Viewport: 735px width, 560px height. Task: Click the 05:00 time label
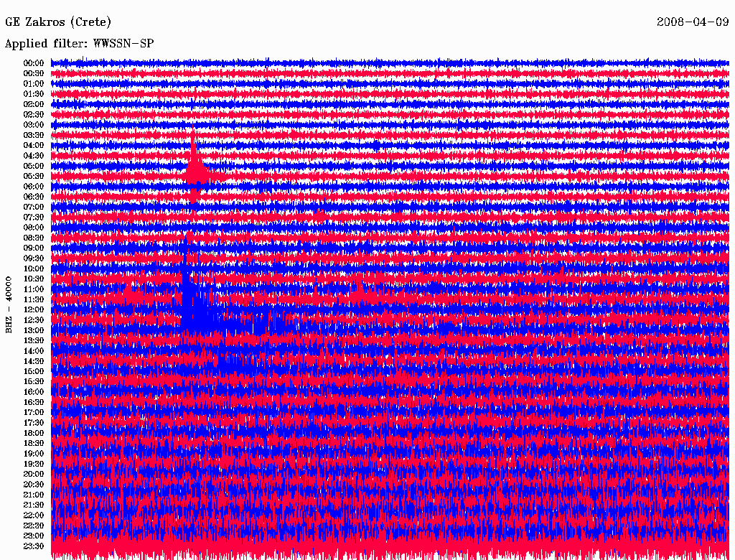tap(34, 166)
